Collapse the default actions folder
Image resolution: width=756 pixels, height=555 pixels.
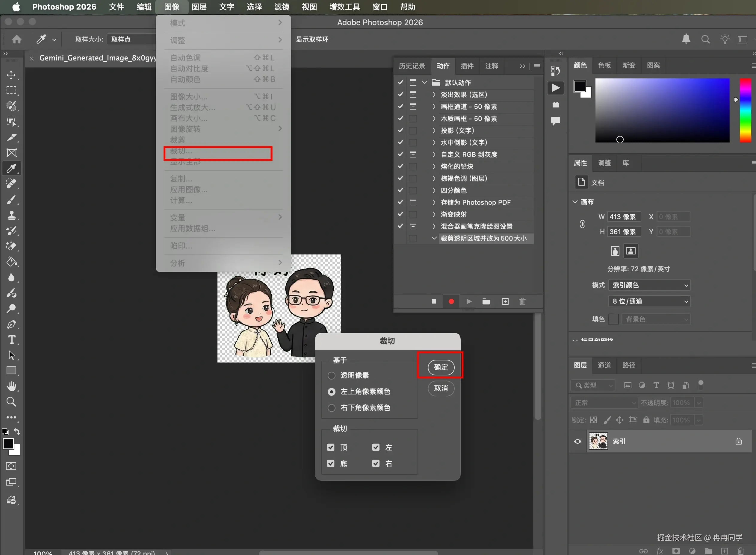pyautogui.click(x=424, y=82)
